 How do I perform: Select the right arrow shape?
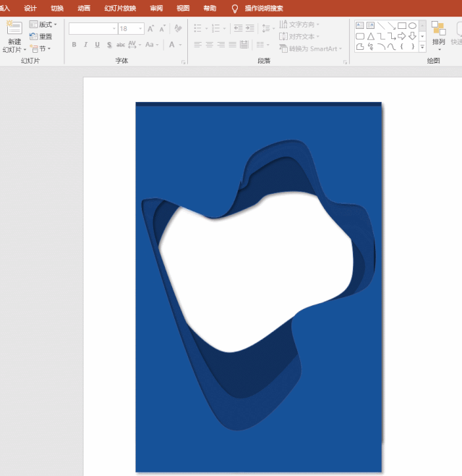coord(402,36)
